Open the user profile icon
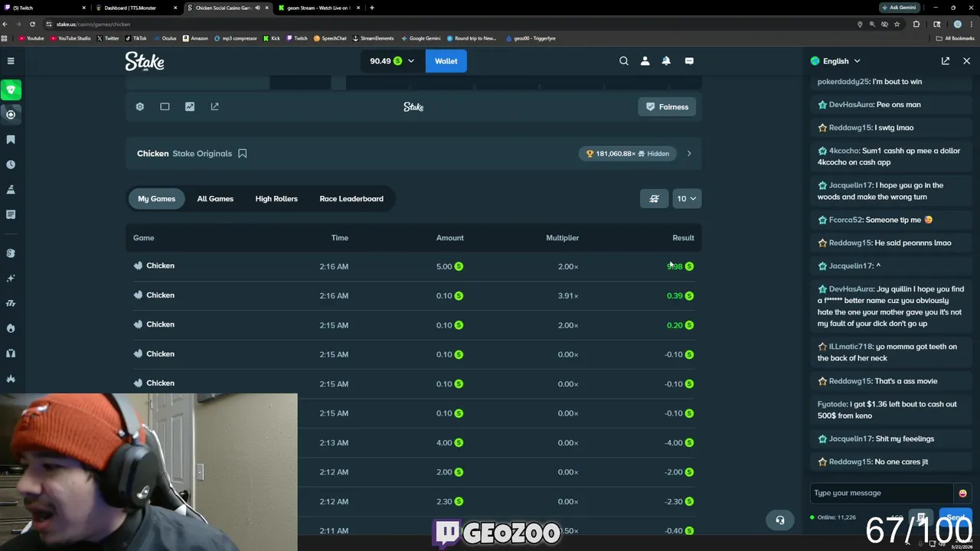The image size is (980, 551). (645, 60)
